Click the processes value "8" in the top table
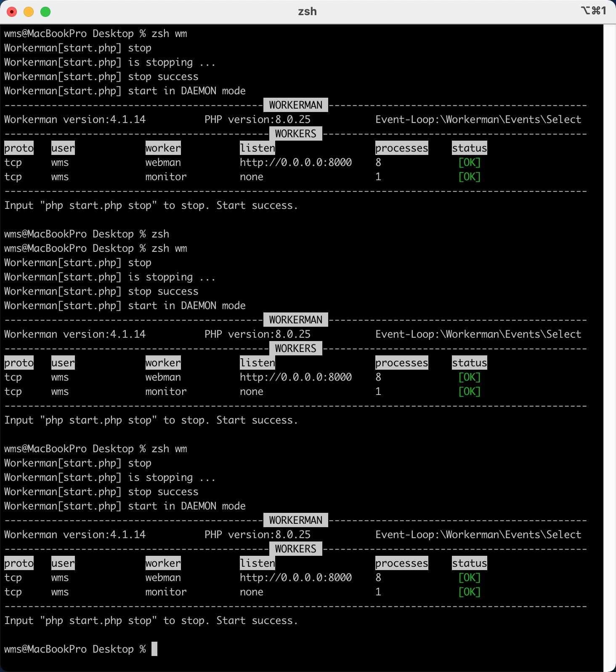The height and width of the screenshot is (672, 616). click(378, 163)
